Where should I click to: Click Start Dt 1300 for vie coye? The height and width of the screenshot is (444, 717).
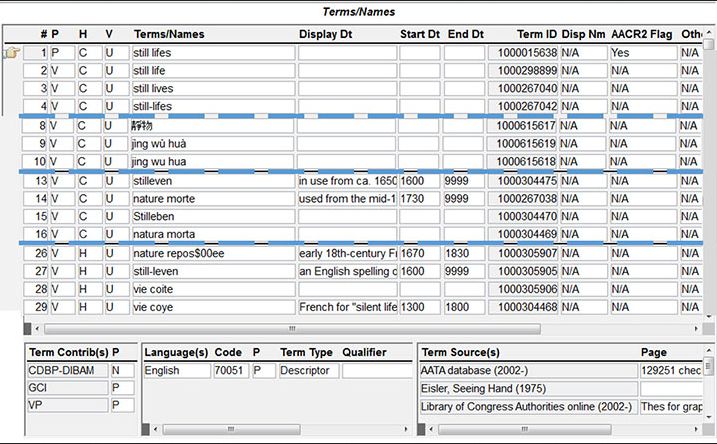point(420,307)
